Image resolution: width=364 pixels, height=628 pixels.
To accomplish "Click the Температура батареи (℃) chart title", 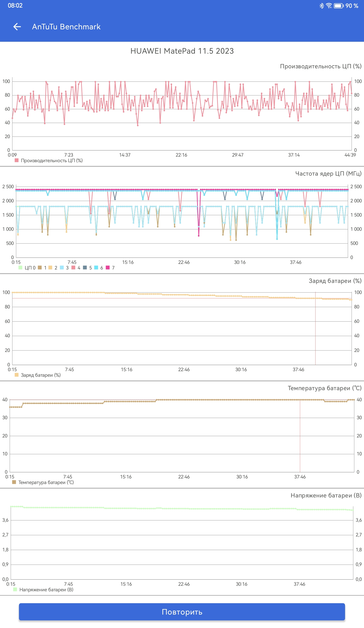I will point(325,388).
